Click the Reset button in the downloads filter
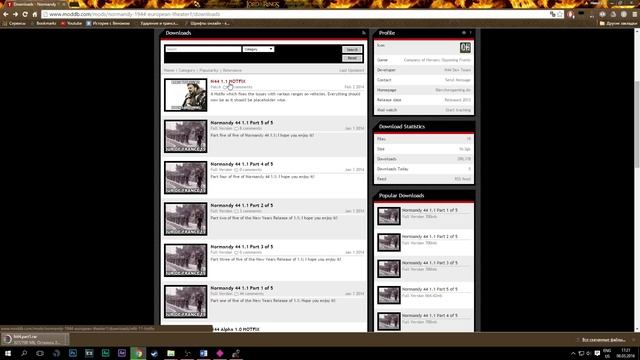This screenshot has height=360, width=640. 352,58
